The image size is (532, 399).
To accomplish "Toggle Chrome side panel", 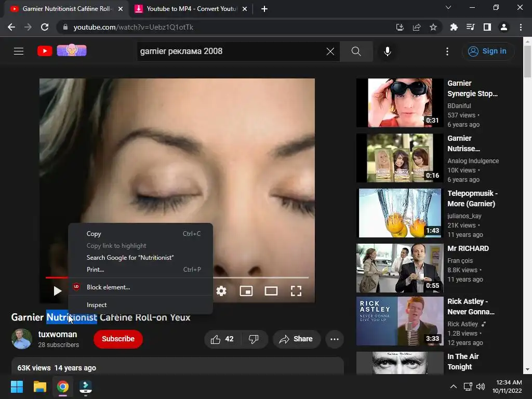I will click(487, 27).
